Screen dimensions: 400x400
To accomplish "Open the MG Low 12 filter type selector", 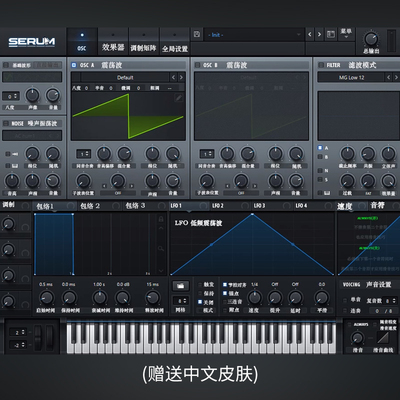I will 351,77.
